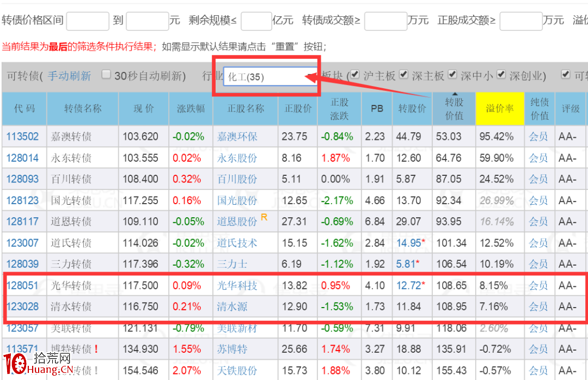Sort by the 现价 column header
This screenshot has height=380, width=588.
click(x=144, y=109)
